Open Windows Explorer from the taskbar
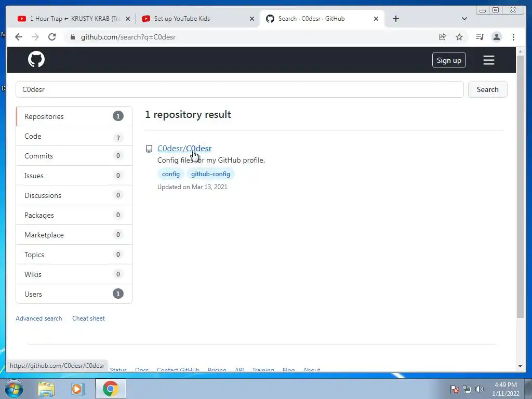Screen dimensions: 532x399 (46, 389)
